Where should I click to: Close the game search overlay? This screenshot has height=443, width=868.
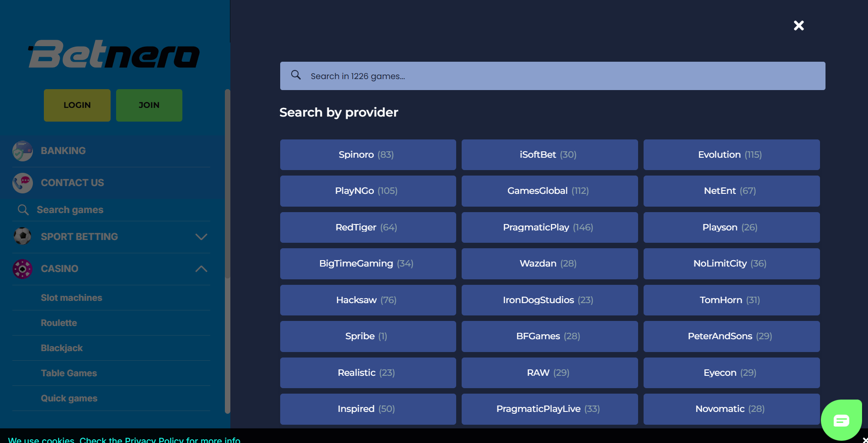[x=799, y=26]
